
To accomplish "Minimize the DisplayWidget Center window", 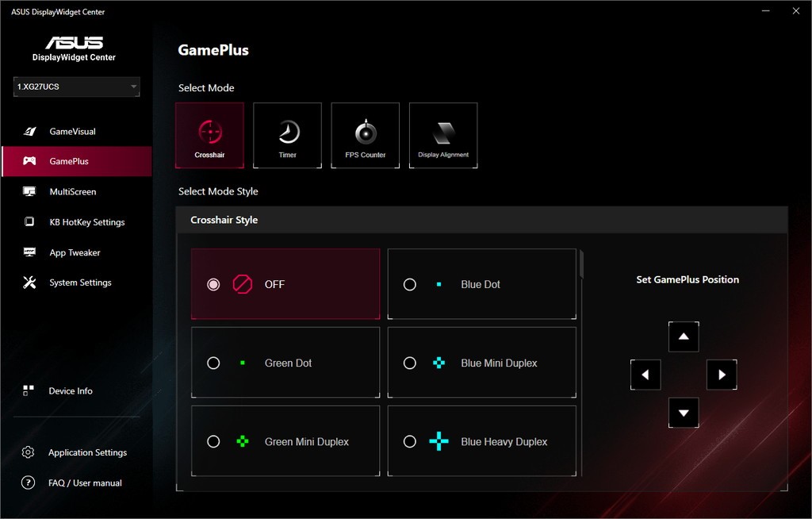I will [765, 11].
